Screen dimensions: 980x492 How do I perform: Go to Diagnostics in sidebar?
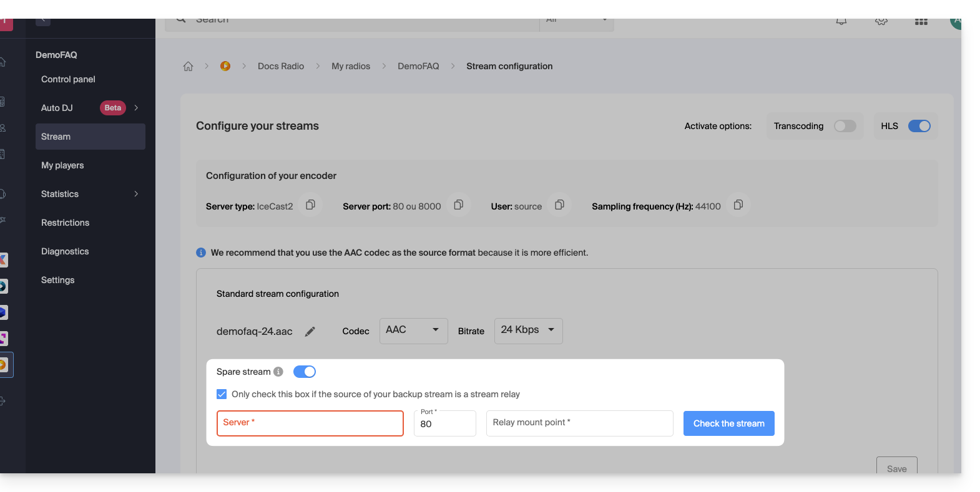click(x=65, y=251)
